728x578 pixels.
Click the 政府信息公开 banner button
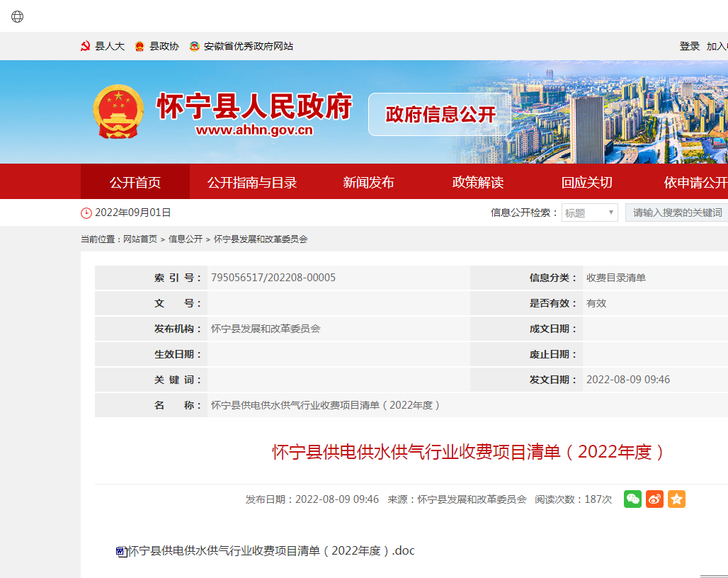point(440,114)
